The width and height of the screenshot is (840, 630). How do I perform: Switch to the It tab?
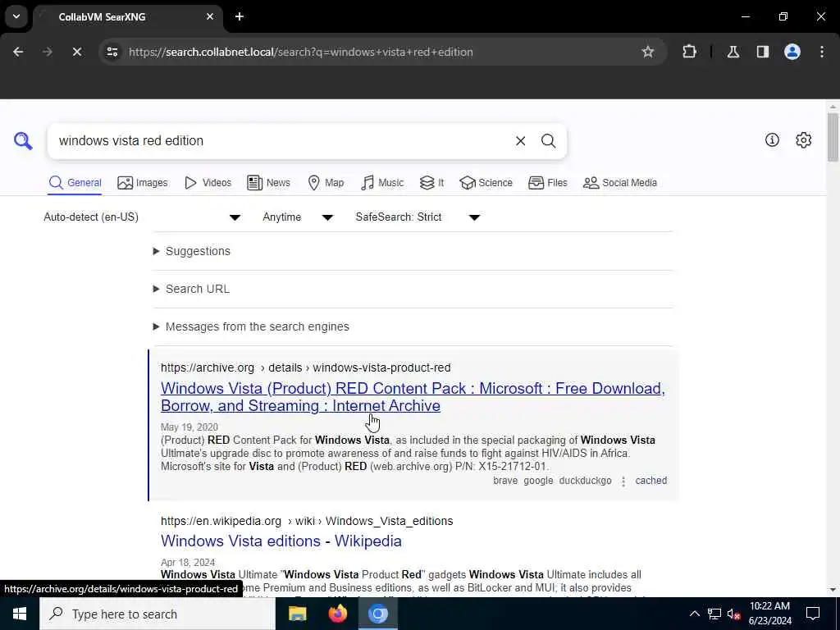[431, 183]
